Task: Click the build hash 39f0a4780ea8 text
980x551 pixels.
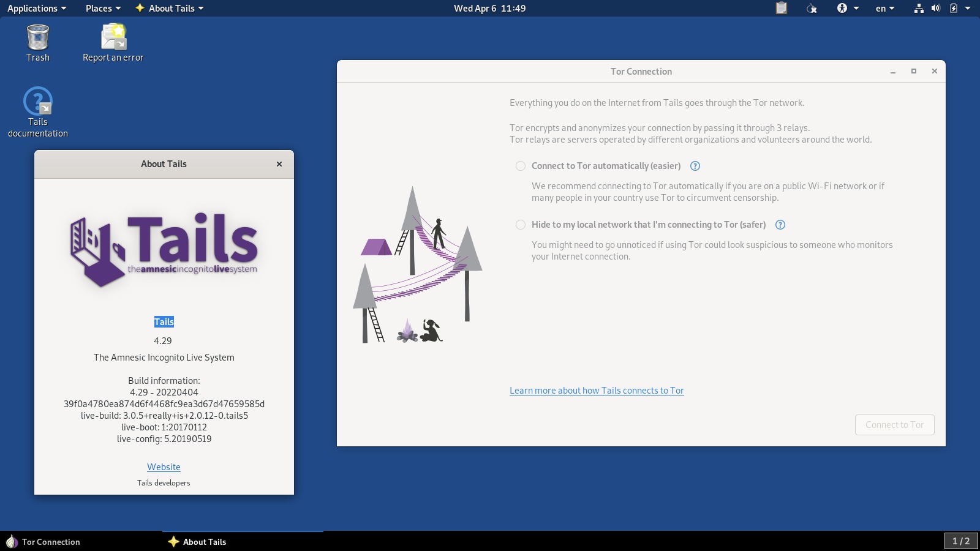Action: pos(164,404)
